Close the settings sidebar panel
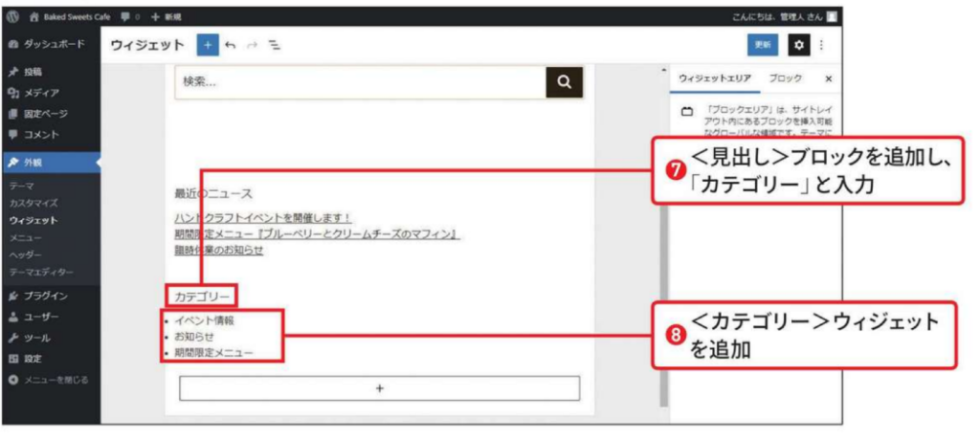Image resolution: width=980 pixels, height=440 pixels. [x=829, y=78]
